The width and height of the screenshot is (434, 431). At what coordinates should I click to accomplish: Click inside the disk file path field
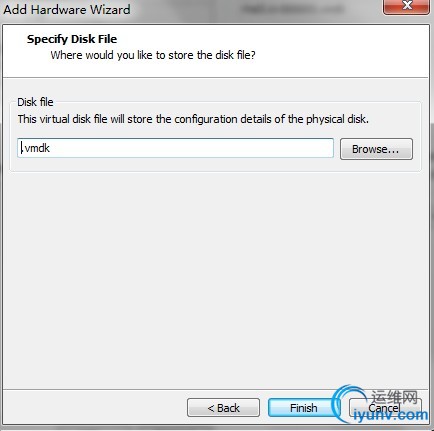point(175,148)
